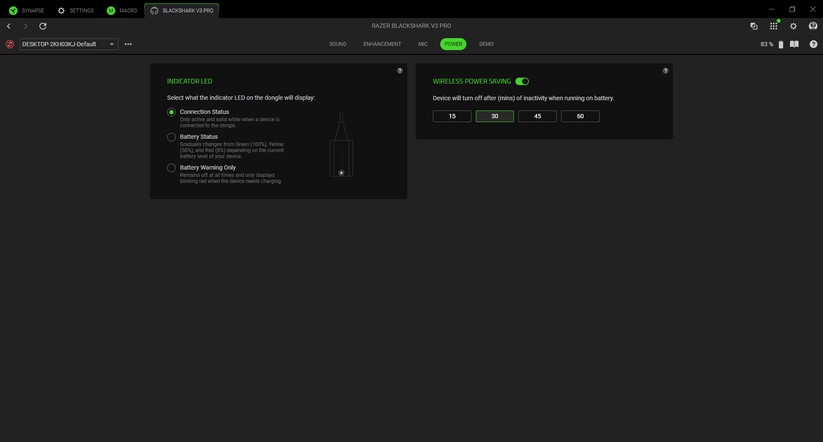The width and height of the screenshot is (823, 442).
Task: Click the red profile icon beside dropdown
Action: tap(9, 44)
